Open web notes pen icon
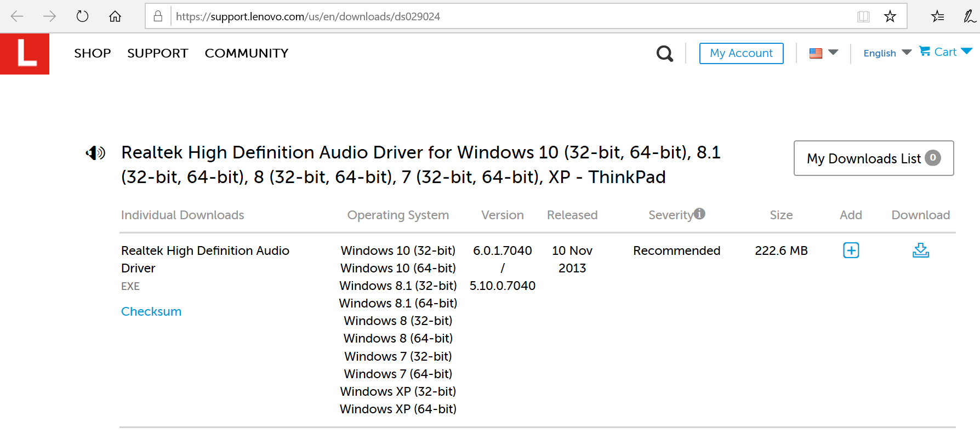This screenshot has height=433, width=980. pos(970,16)
